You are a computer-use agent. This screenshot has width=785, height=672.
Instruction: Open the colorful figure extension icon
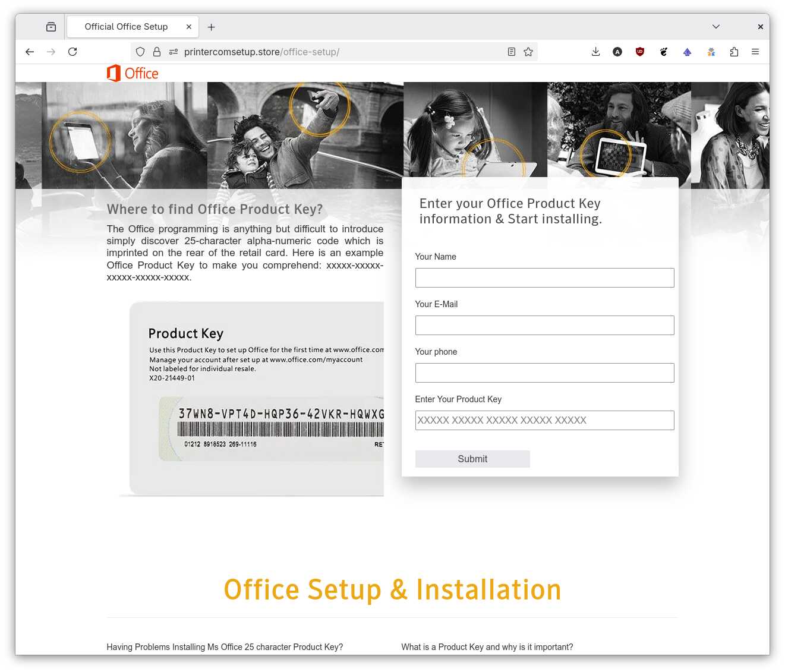(x=711, y=52)
